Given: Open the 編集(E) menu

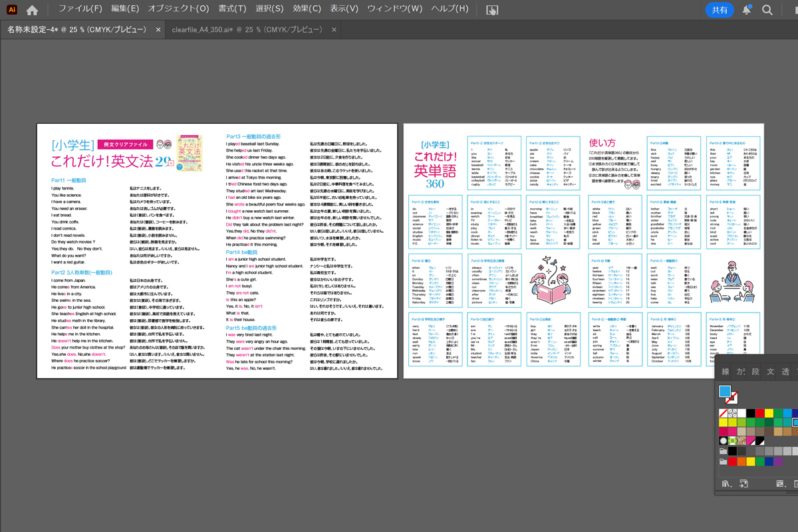Looking at the screenshot, I should pyautogui.click(x=124, y=9).
